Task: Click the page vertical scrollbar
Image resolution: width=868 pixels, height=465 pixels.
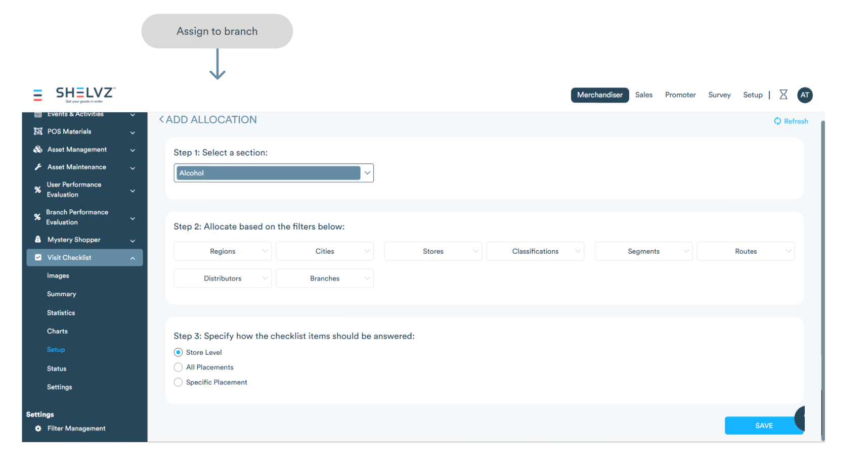Action: 822,253
